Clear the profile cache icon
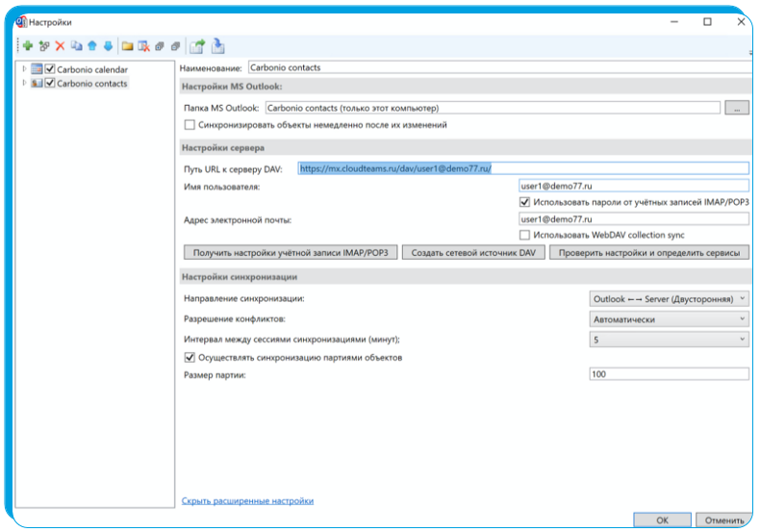The height and width of the screenshot is (532, 760). pyautogui.click(x=144, y=46)
